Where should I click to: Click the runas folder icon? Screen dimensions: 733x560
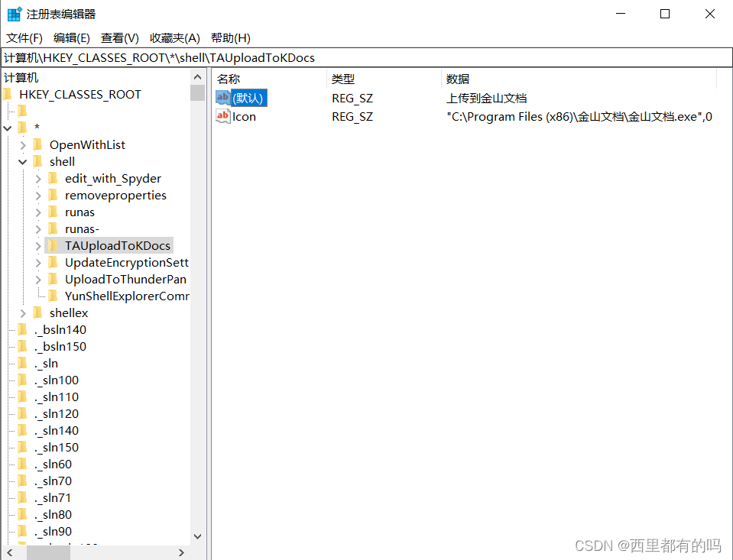[54, 212]
